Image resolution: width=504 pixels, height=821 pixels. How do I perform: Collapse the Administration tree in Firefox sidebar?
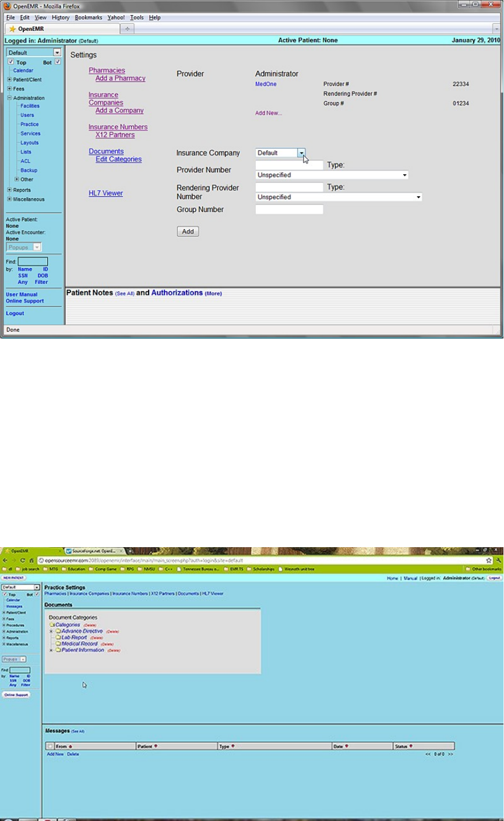(x=9, y=98)
